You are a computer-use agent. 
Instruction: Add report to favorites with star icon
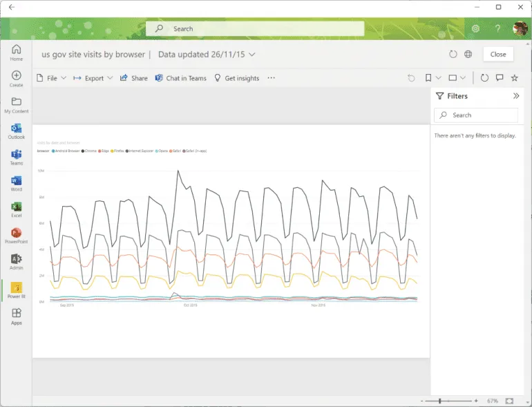[x=514, y=78]
